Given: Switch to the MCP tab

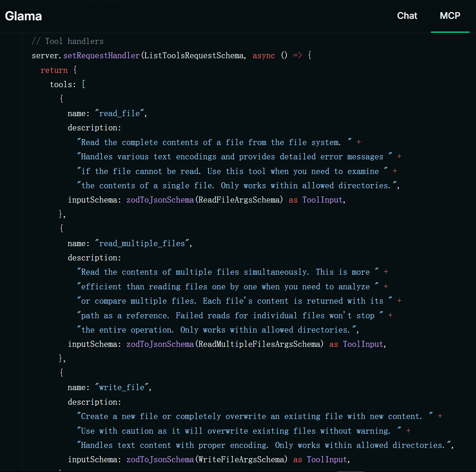Looking at the screenshot, I should pyautogui.click(x=450, y=16).
